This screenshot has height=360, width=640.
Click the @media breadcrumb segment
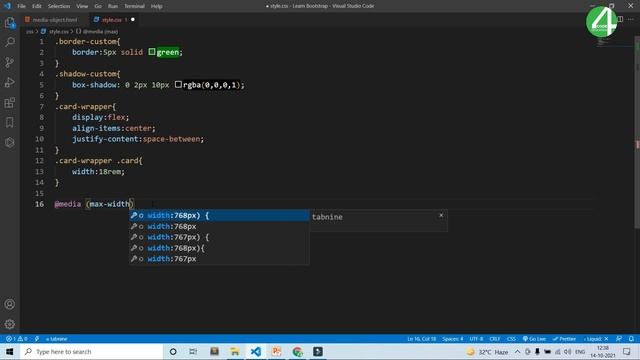(97, 31)
